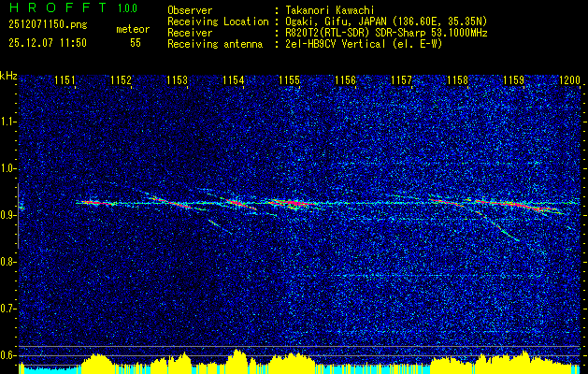Click the R820T2(RTL-SDR) receiver text
Image resolution: width=588 pixels, height=374 pixels.
point(386,33)
